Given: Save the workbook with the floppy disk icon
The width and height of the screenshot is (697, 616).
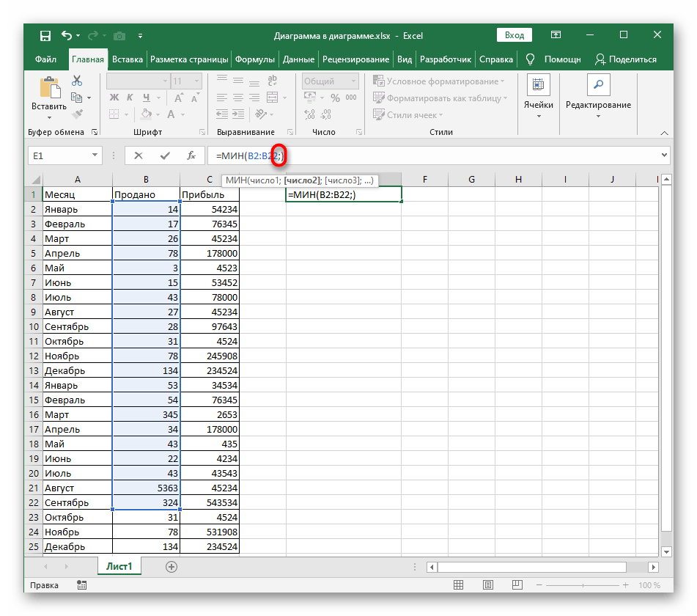Looking at the screenshot, I should click(x=45, y=35).
